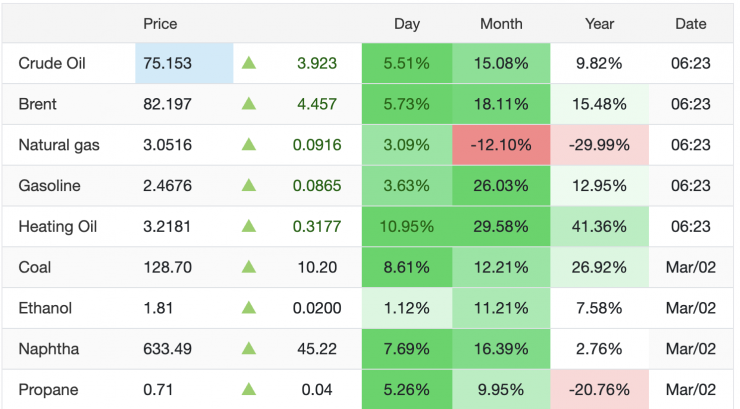The width and height of the screenshot is (740, 409).
Task: Click the Gasoline row's green triangle icon
Action: pyautogui.click(x=249, y=186)
